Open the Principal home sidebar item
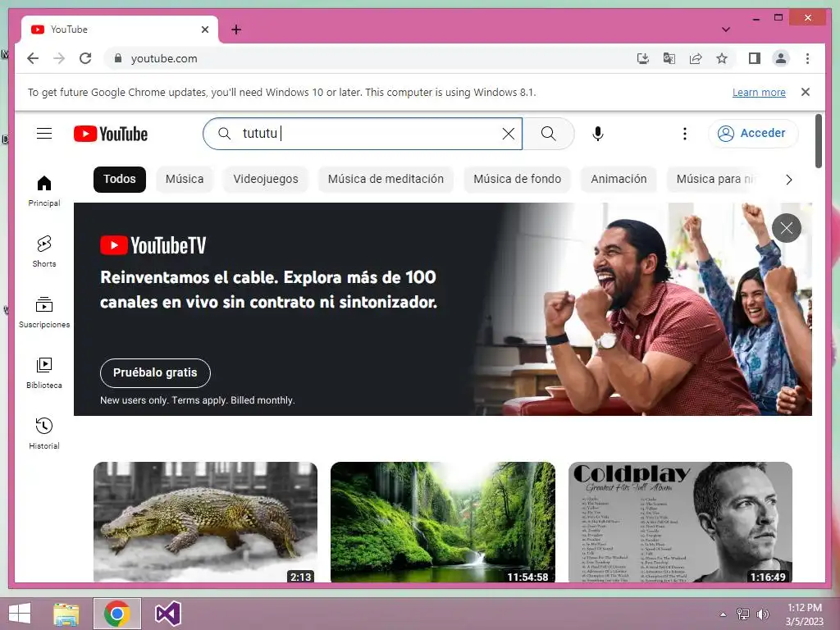The height and width of the screenshot is (630, 840). tap(44, 191)
